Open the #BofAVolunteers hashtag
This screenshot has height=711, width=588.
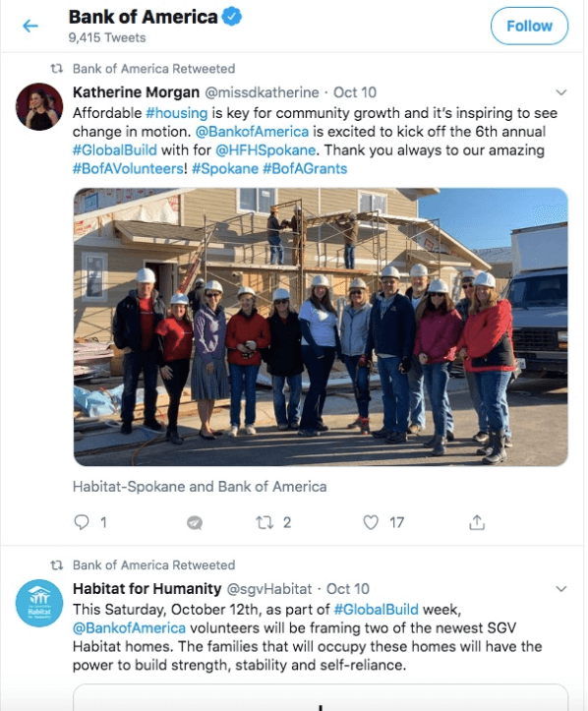pos(128,169)
